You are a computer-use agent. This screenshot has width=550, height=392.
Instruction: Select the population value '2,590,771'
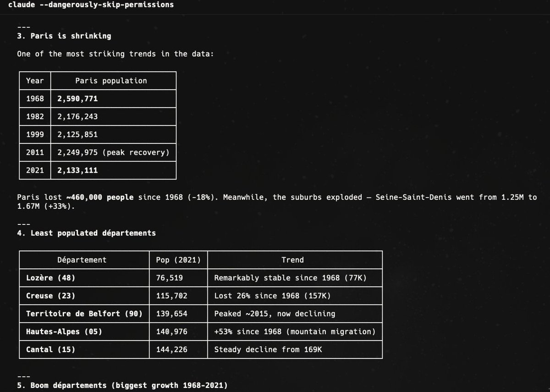point(77,98)
